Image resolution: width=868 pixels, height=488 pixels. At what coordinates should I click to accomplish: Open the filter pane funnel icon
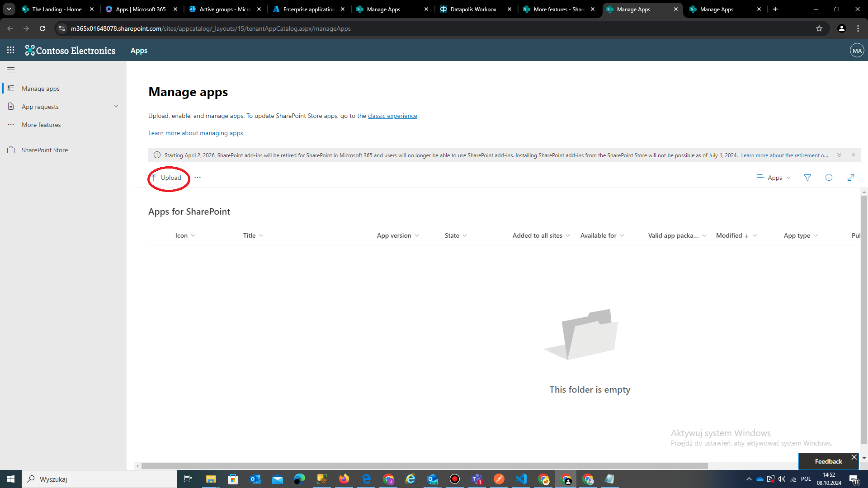tap(807, 178)
